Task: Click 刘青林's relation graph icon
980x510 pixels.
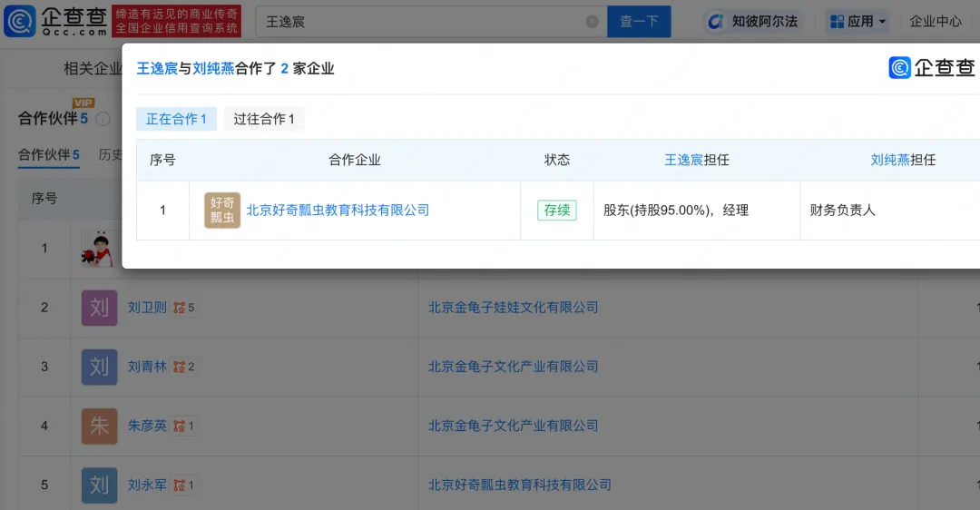Action: click(x=180, y=367)
